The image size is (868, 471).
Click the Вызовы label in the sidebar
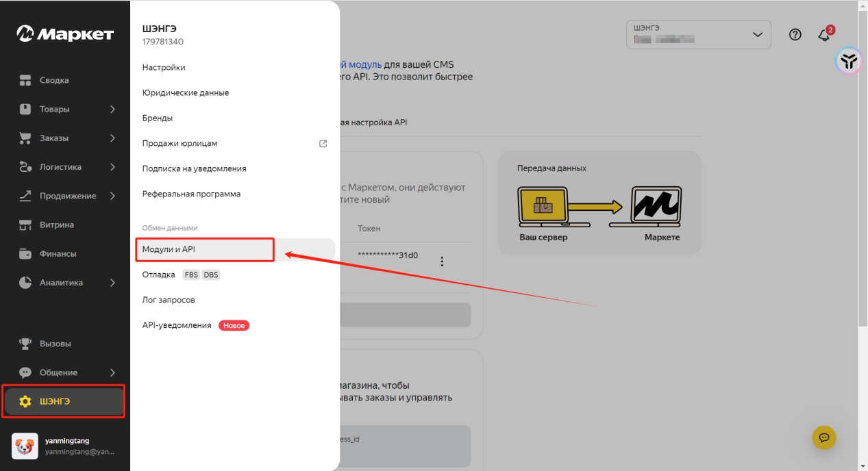click(x=55, y=344)
